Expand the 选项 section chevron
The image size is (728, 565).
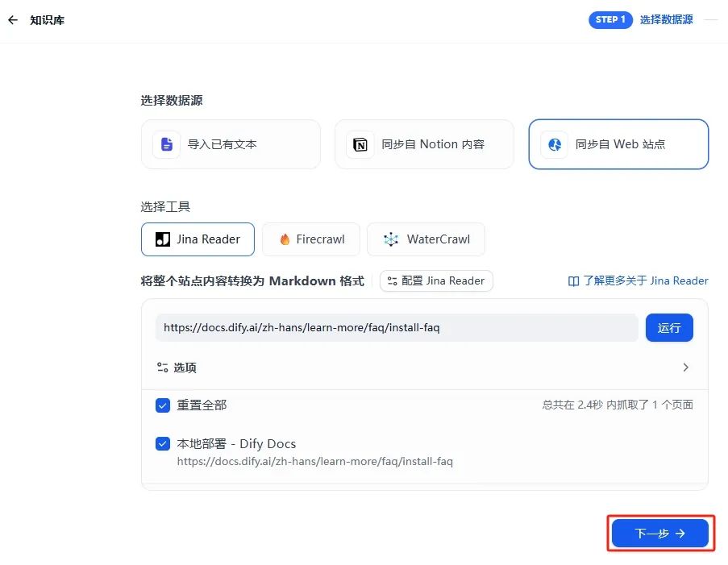point(686,368)
